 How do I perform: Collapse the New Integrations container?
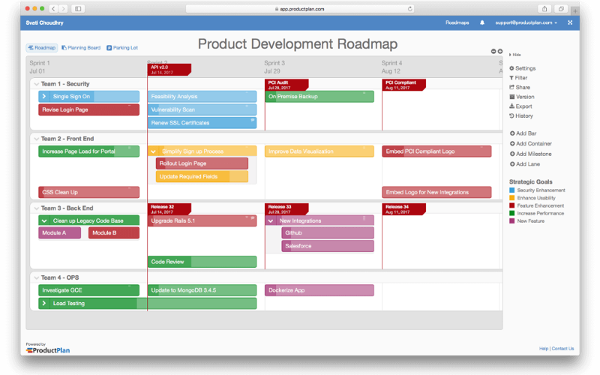pos(271,221)
